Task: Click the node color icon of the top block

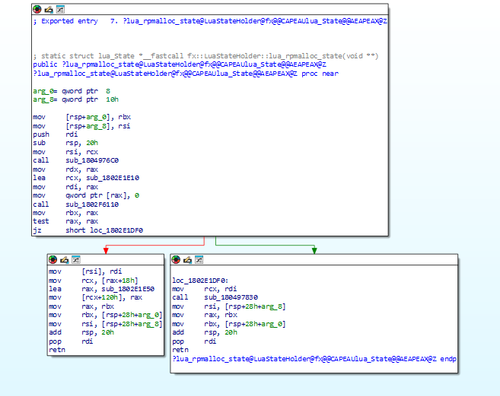Action: 37,9
